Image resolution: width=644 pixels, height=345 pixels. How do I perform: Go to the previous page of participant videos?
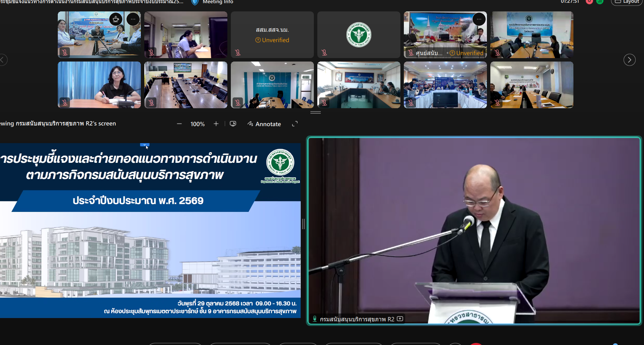[x=3, y=60]
